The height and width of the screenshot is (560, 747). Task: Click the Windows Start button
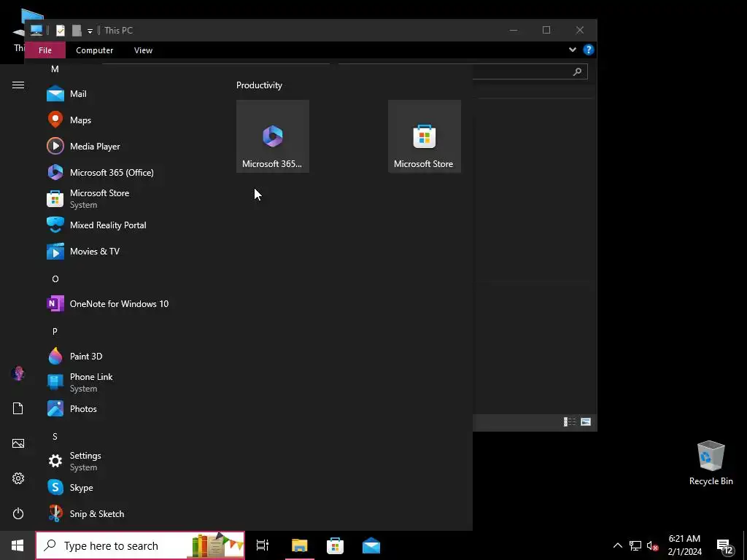(18, 545)
